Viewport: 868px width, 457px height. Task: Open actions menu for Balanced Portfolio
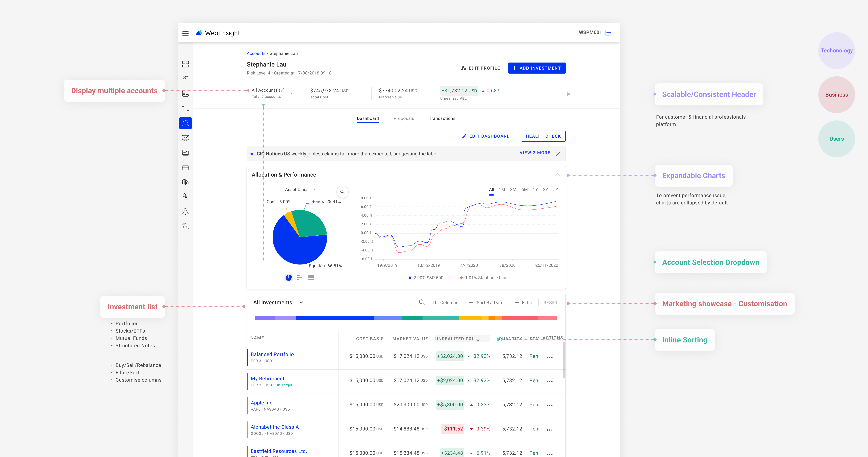pos(550,357)
